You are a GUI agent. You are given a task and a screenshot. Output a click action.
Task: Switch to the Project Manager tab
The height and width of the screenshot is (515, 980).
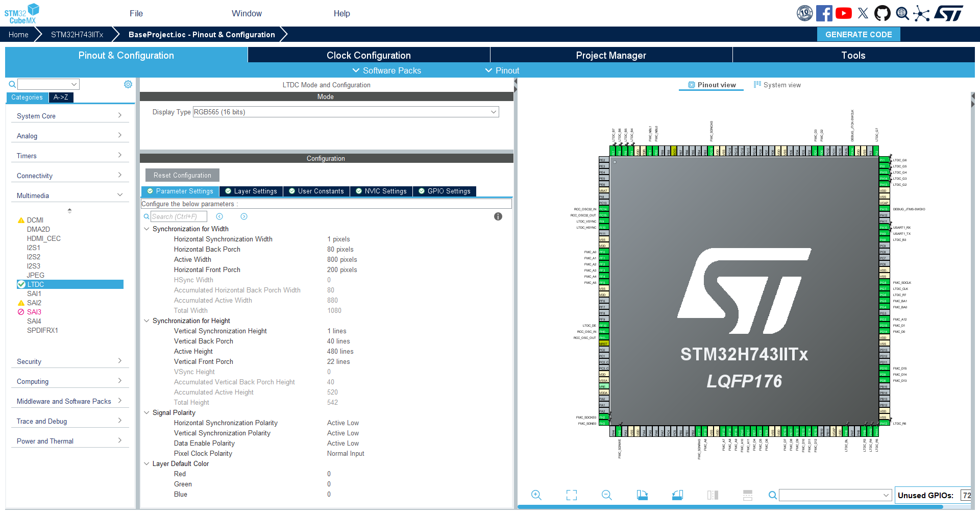(611, 55)
